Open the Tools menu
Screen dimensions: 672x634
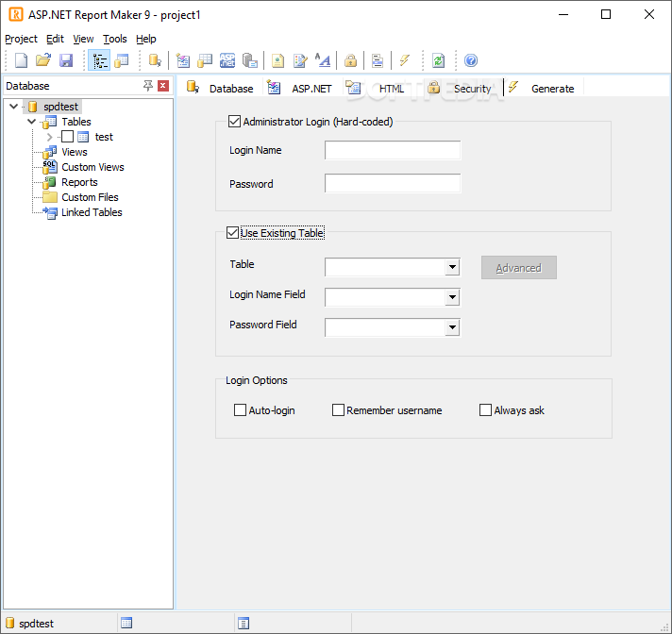115,39
